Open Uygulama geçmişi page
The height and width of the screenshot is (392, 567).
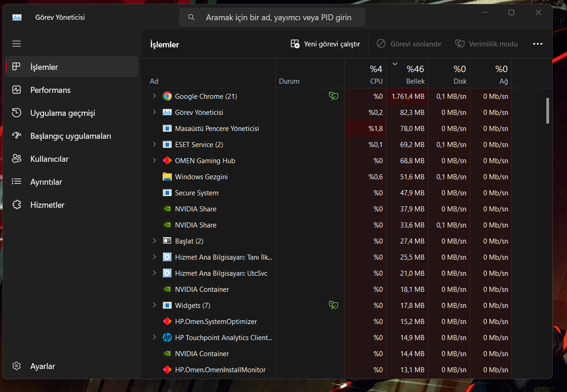click(x=72, y=113)
